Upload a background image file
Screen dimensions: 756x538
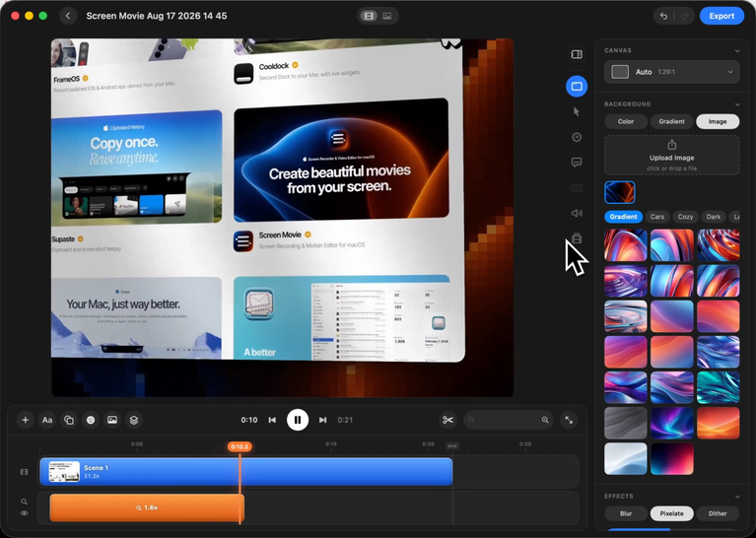671,156
